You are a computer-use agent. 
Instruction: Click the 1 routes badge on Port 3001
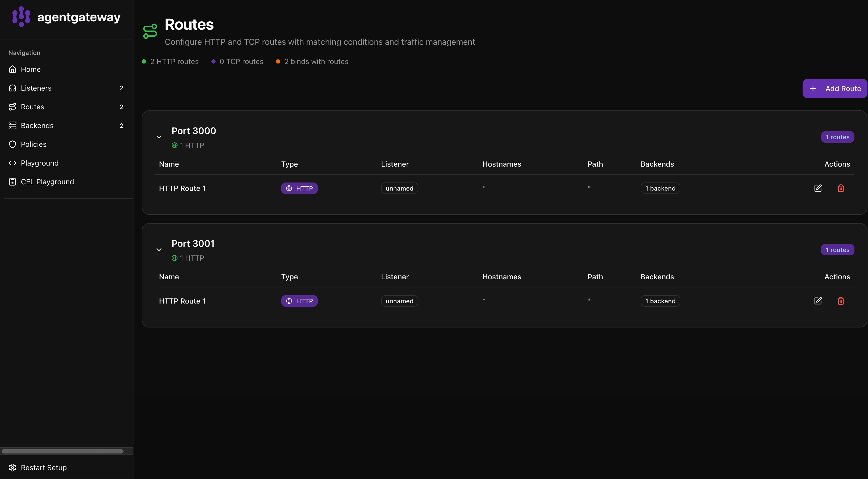pyautogui.click(x=838, y=249)
